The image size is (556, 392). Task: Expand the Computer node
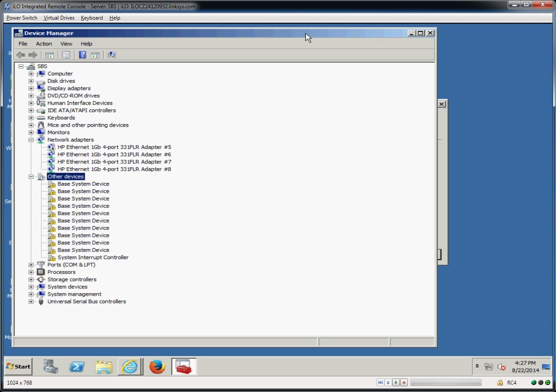[31, 74]
